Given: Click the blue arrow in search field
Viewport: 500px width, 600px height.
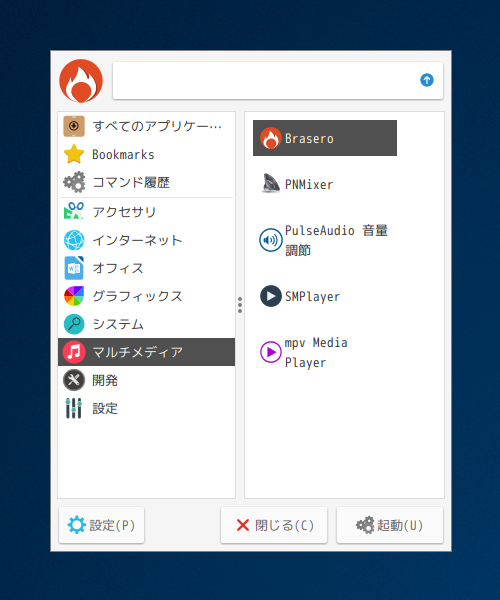Looking at the screenshot, I should tap(427, 80).
